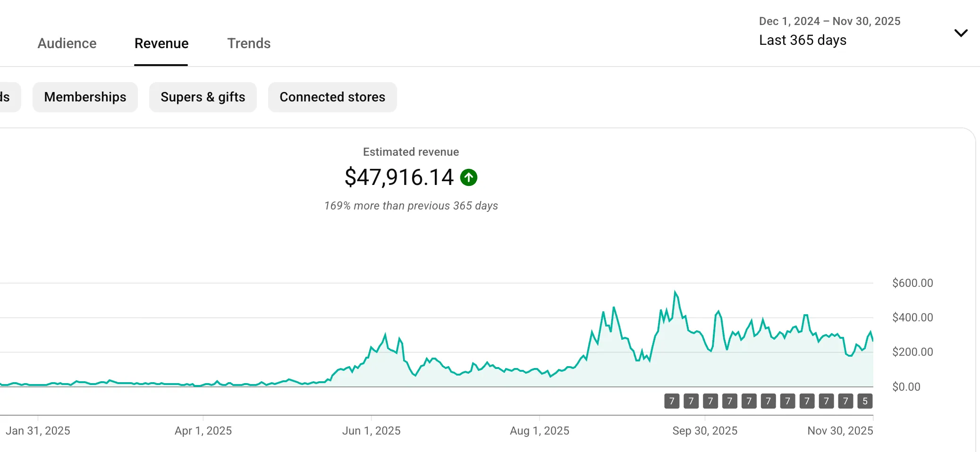This screenshot has height=452, width=980.
Task: Expand the date range chevron
Action: coord(962,33)
